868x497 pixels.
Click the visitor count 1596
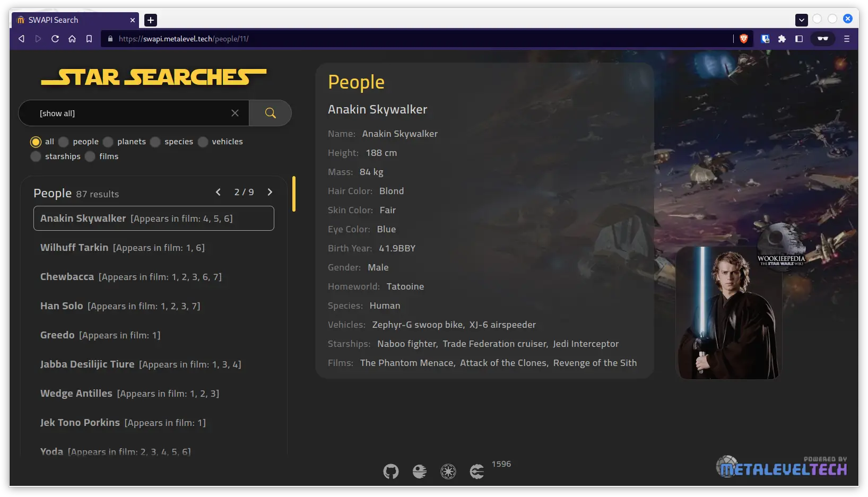tap(501, 464)
